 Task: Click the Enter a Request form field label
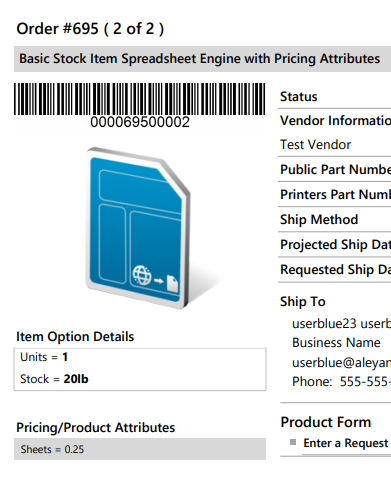pyautogui.click(x=346, y=443)
